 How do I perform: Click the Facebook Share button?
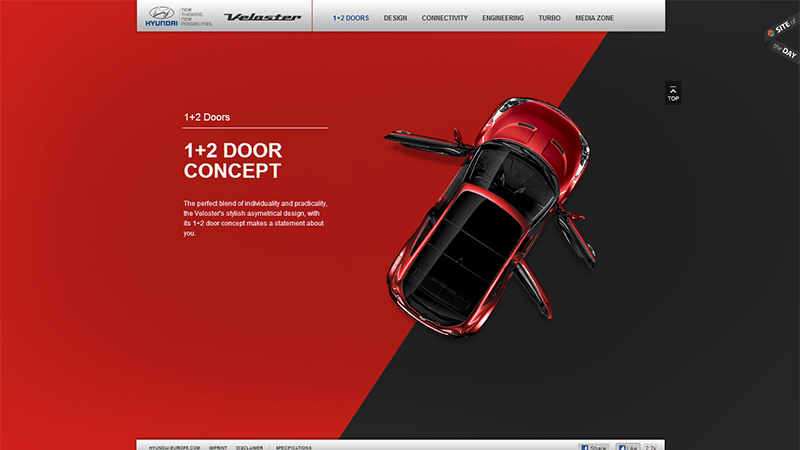(x=593, y=447)
